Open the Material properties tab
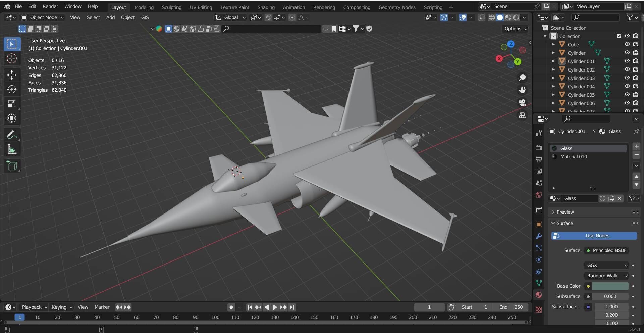Viewport: 644px width, 333px height. click(x=539, y=295)
